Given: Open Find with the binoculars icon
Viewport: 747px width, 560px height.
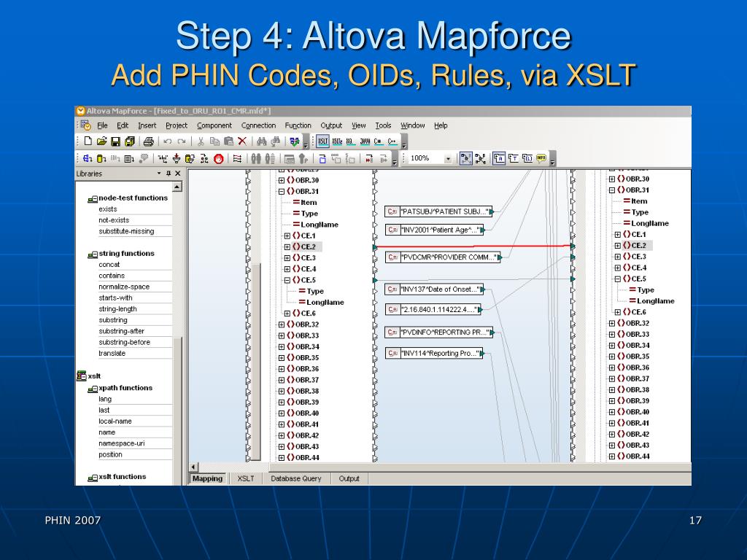Looking at the screenshot, I should point(262,141).
